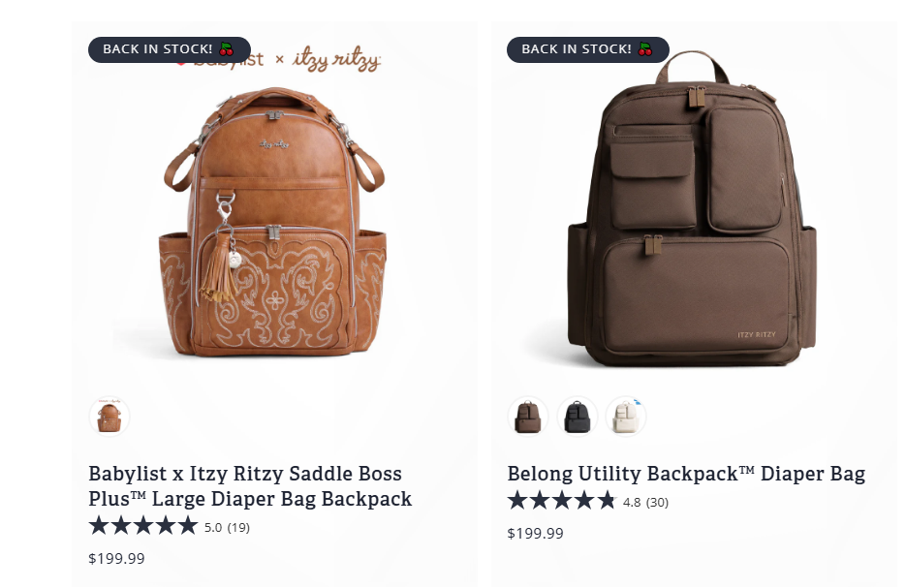Open the Saddle Boss Plus product image
Viewport: 906px width, 588px height.
[x=274, y=223]
